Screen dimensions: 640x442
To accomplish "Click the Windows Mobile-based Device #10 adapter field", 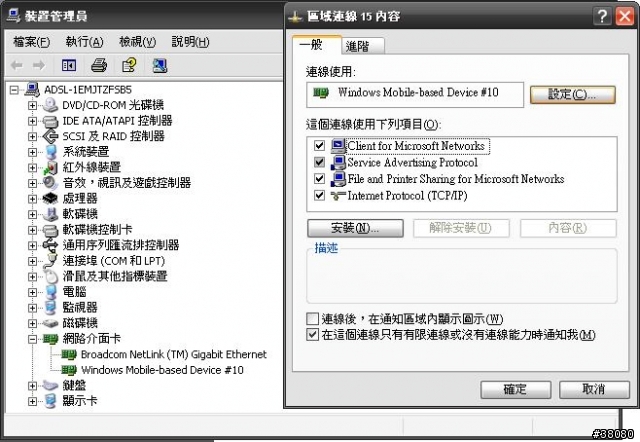I will [415, 95].
